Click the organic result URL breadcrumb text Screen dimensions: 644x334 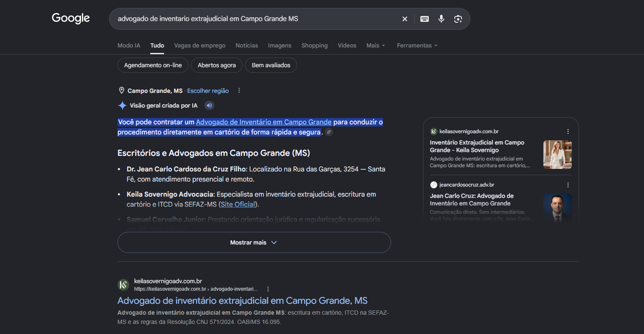(196, 289)
